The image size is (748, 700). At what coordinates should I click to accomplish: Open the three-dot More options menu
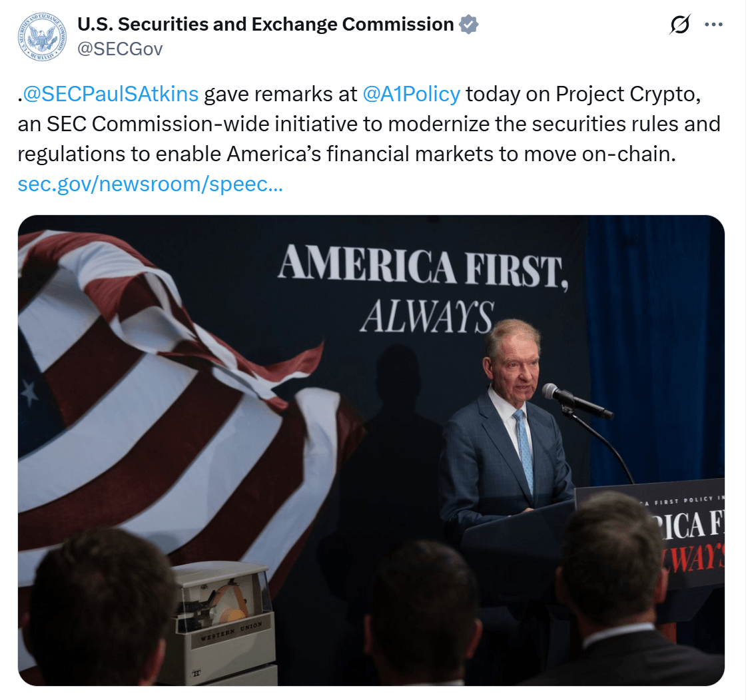[713, 25]
